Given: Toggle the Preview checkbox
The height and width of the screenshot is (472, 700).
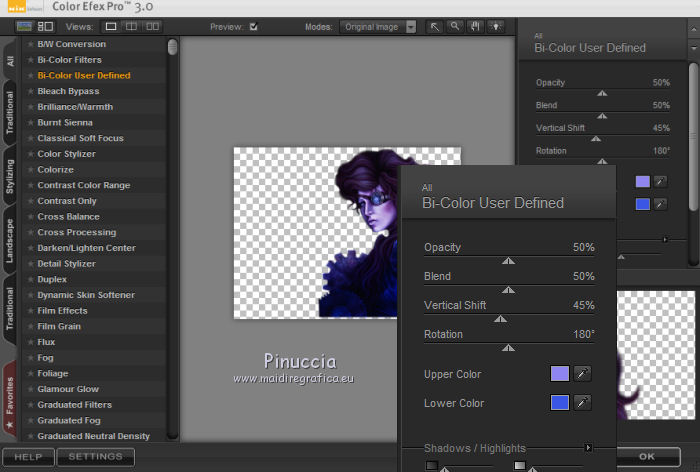Looking at the screenshot, I should click(x=254, y=26).
